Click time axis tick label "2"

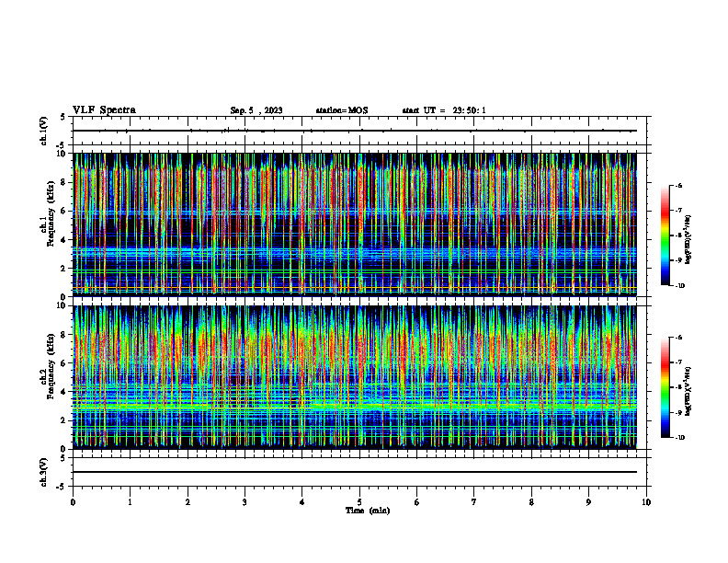click(x=188, y=502)
